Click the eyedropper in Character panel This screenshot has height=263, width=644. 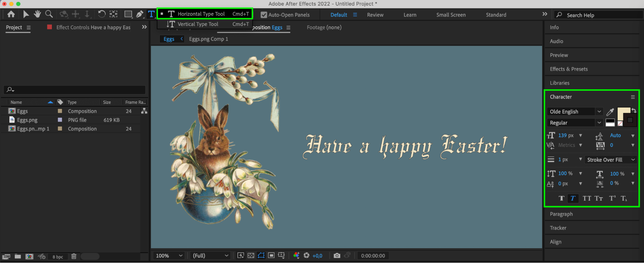(610, 112)
